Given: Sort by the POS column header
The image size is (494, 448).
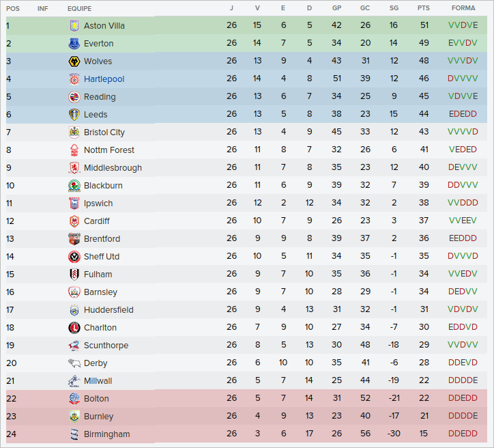Looking at the screenshot, I should tap(12, 8).
